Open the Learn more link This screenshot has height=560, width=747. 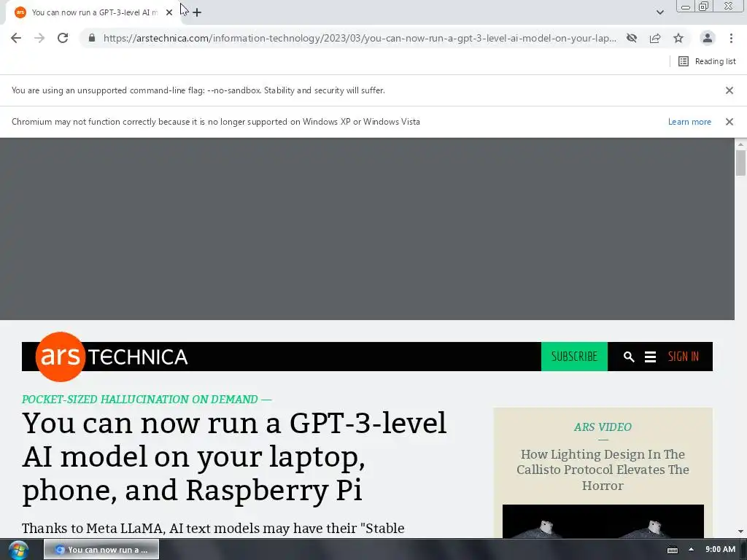[x=689, y=122]
